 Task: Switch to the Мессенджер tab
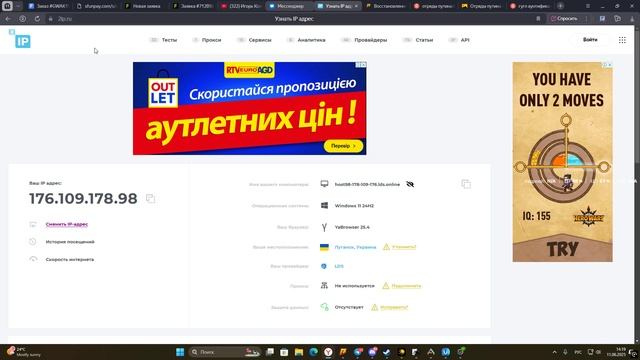290,6
